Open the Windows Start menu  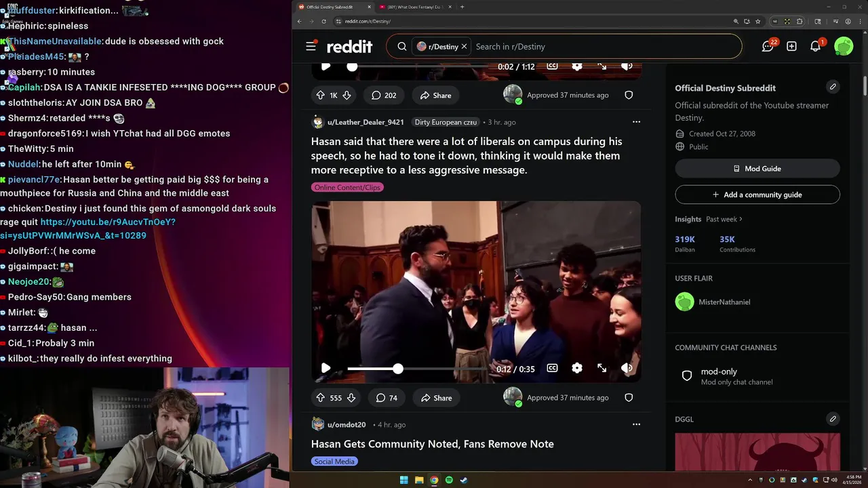[x=404, y=480]
